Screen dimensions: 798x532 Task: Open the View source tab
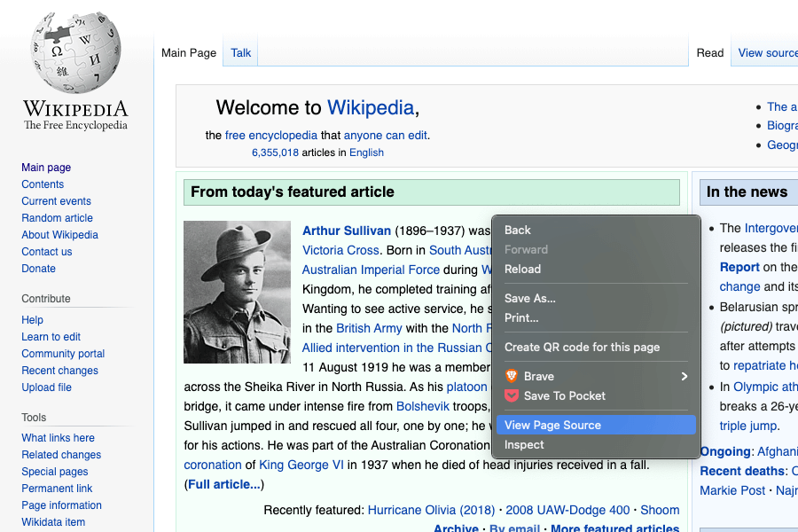tap(768, 53)
